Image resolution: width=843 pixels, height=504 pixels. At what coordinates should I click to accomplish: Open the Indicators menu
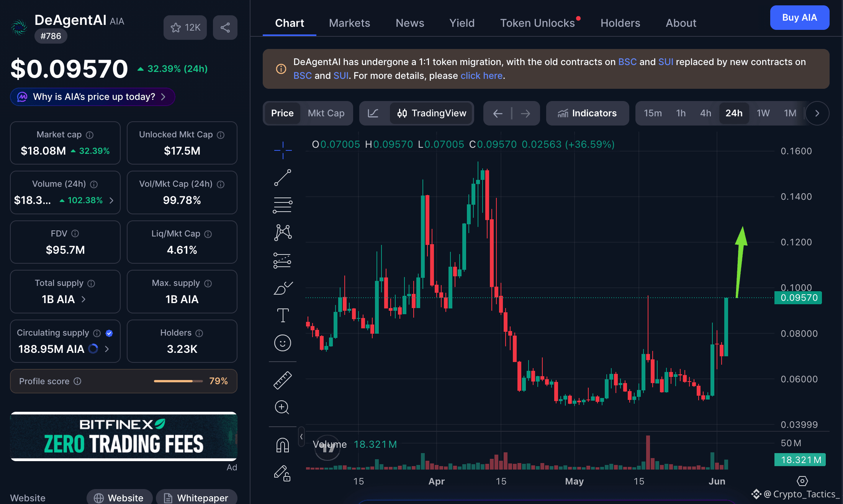click(587, 113)
